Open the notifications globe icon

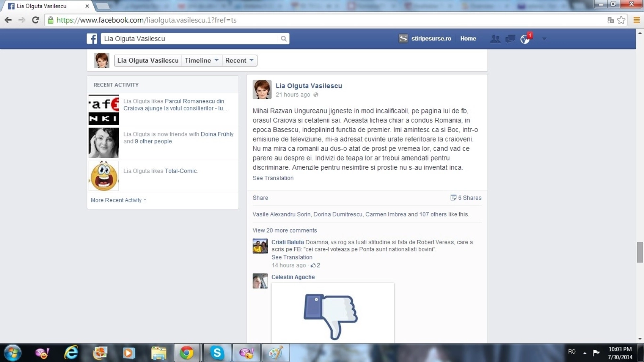(525, 39)
